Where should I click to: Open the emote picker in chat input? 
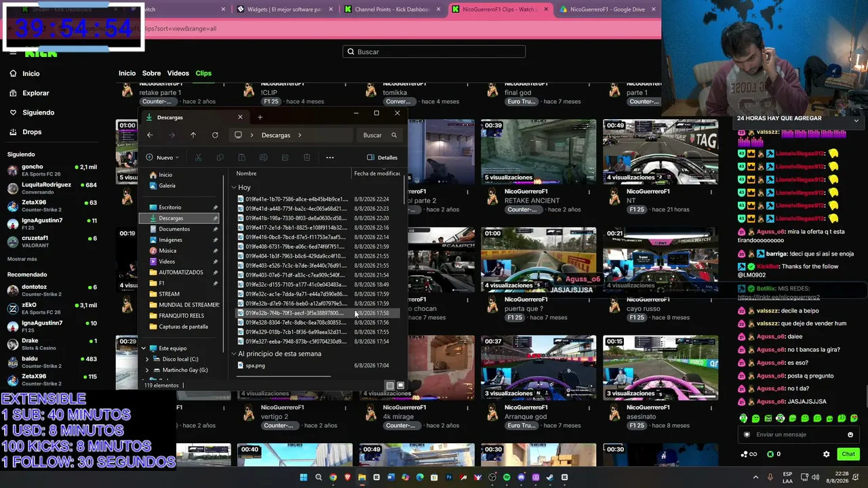click(850, 434)
